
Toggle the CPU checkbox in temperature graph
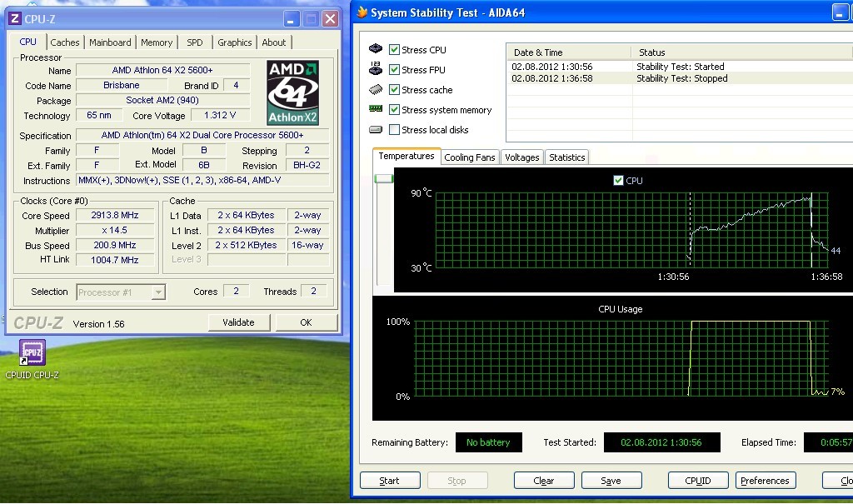[x=618, y=180]
